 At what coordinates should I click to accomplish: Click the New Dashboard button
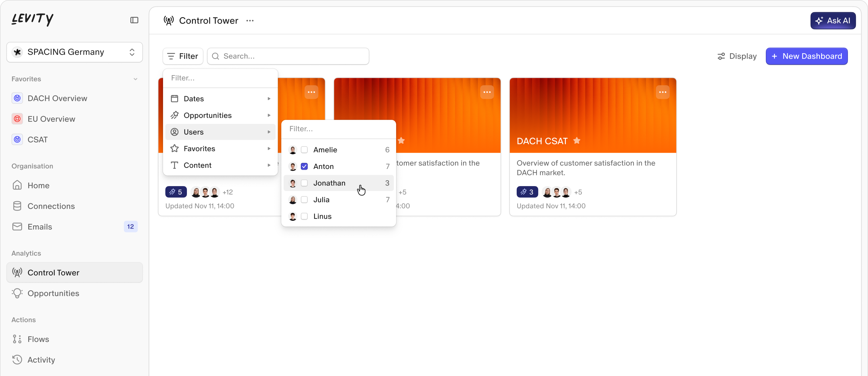tap(806, 56)
